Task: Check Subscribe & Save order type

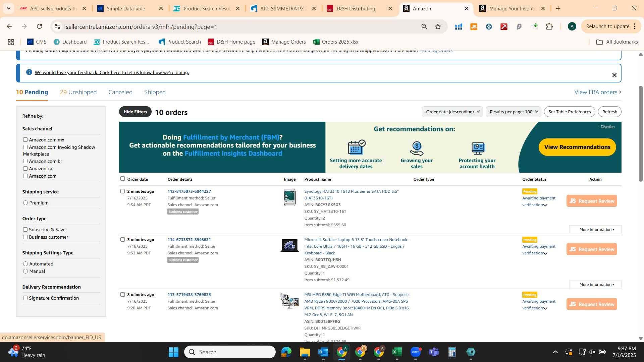Action: pyautogui.click(x=25, y=229)
